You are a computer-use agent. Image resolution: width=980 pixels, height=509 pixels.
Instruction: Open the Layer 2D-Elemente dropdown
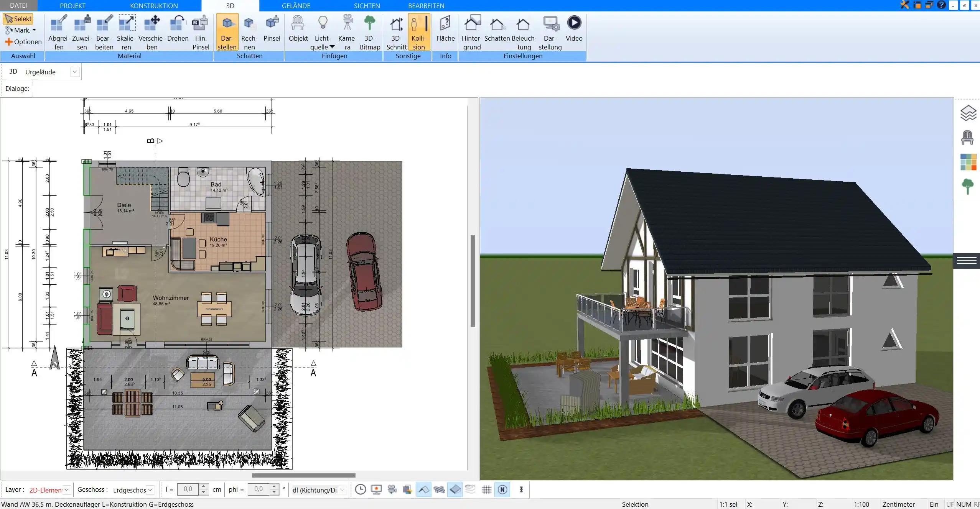point(67,490)
